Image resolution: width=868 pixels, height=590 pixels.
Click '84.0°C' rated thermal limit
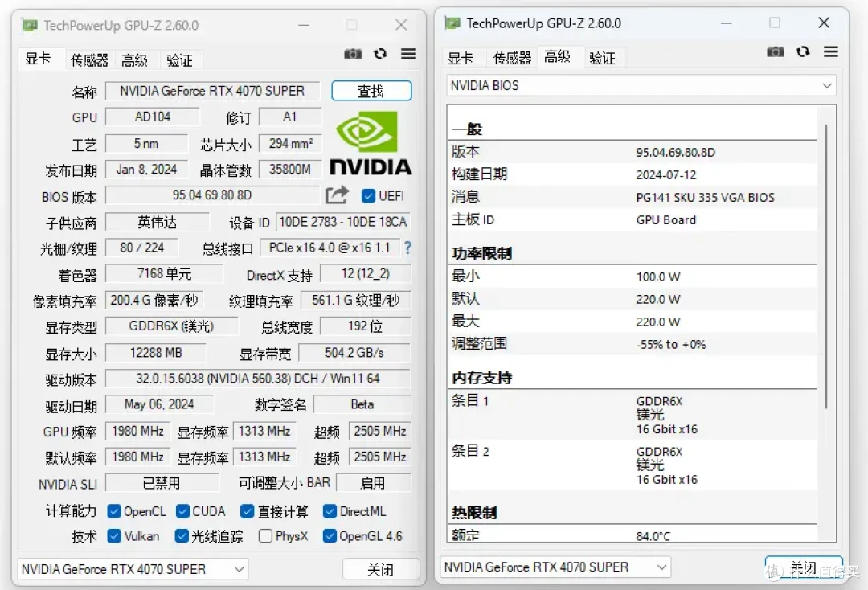[x=653, y=536]
